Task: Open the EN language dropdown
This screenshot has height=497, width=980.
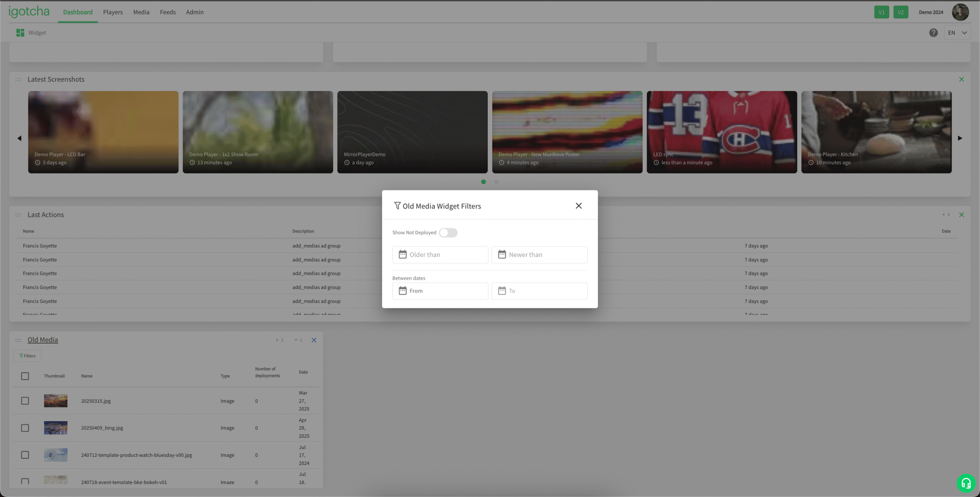Action: pyautogui.click(x=957, y=33)
